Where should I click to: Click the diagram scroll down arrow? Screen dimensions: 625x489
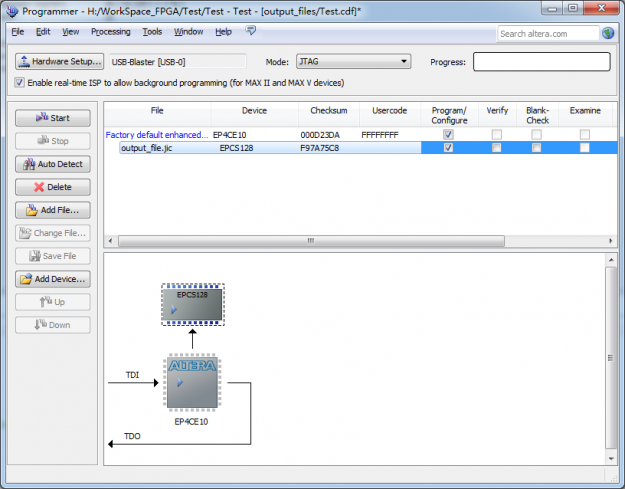pos(611,459)
